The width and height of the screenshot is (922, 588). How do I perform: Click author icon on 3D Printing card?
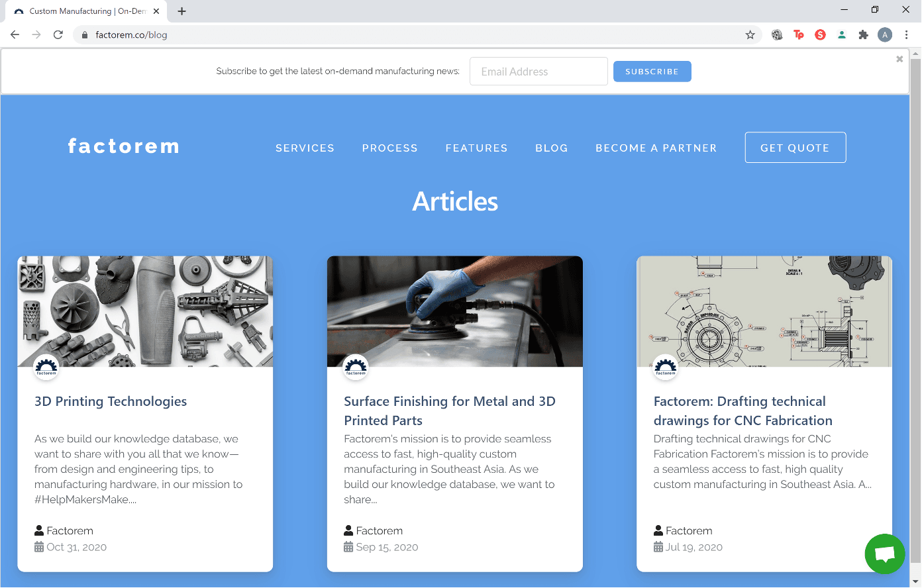(x=39, y=530)
